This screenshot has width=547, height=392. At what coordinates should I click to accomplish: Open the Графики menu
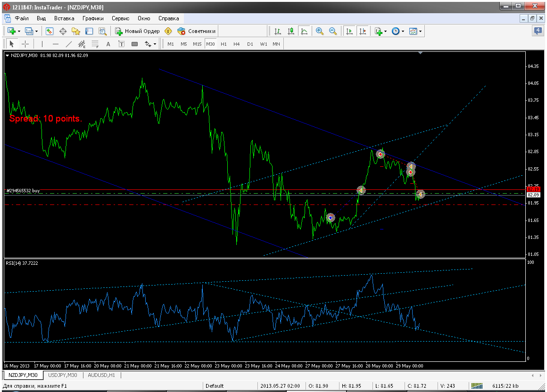93,18
